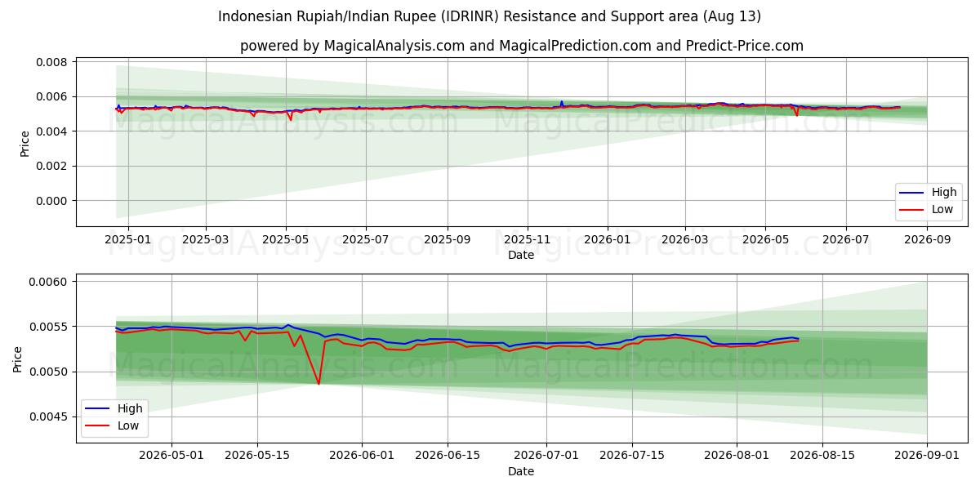This screenshot has width=980, height=490.
Task: Click the 2026-08-15 date tick
Action: pos(824,456)
